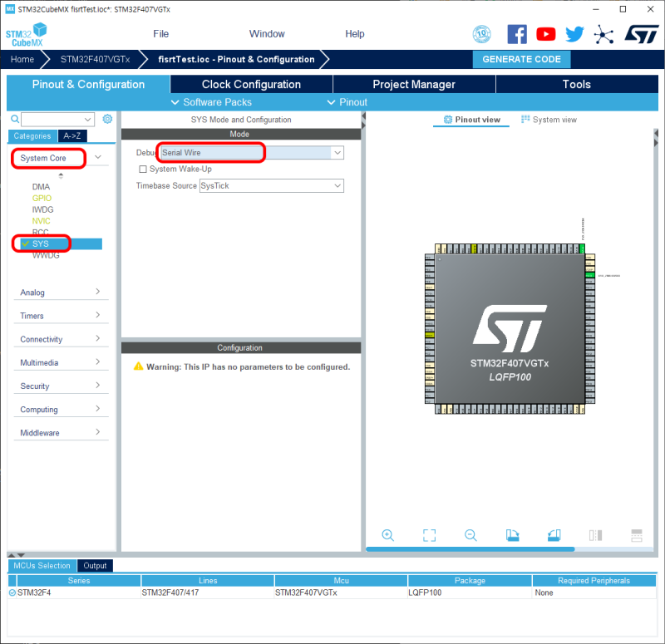Select the Pinout & Configuration tab
The width and height of the screenshot is (665, 644).
pos(88,85)
